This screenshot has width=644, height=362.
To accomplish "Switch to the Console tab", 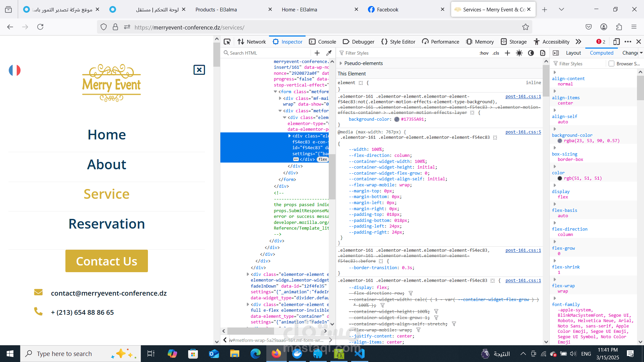I will [323, 42].
